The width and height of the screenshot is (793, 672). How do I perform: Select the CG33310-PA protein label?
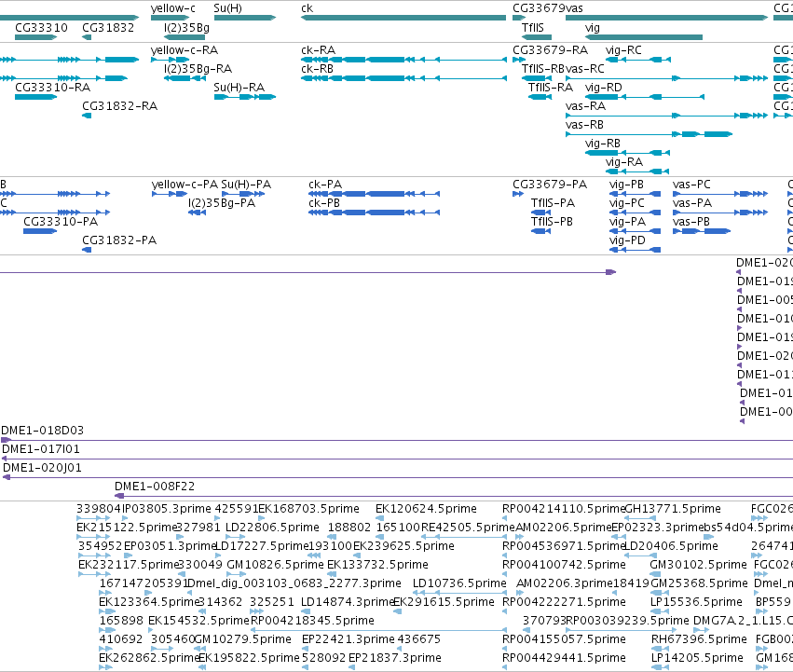point(61,222)
